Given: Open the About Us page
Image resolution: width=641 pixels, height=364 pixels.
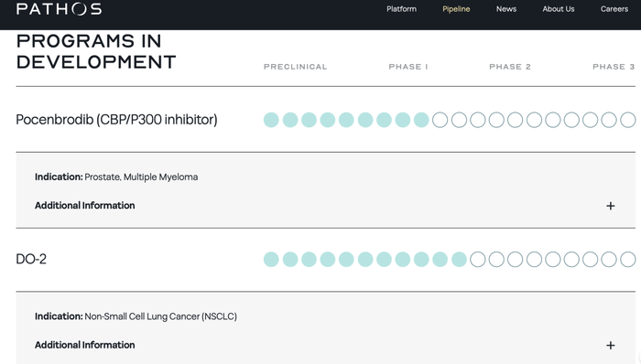Looking at the screenshot, I should (x=559, y=9).
